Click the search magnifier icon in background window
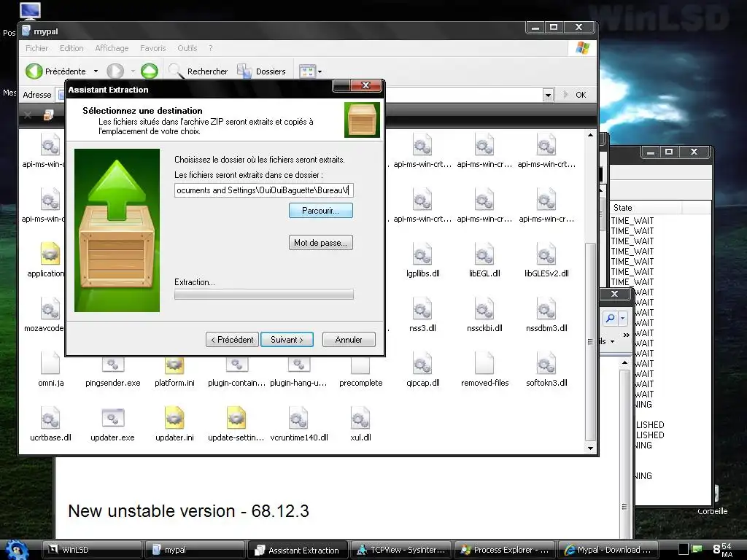This screenshot has height=560, width=747. [x=610, y=318]
